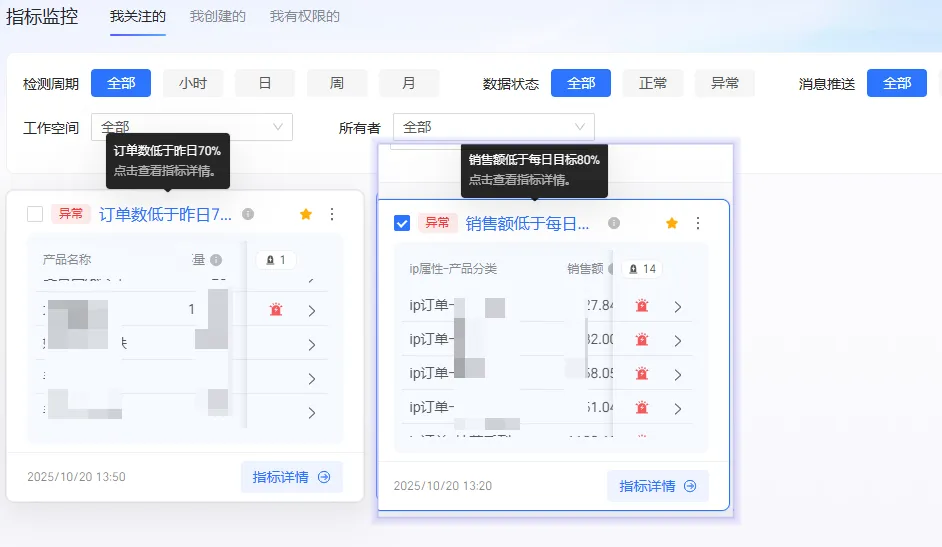Select 全部 under 数据状态 filter

tap(581, 83)
